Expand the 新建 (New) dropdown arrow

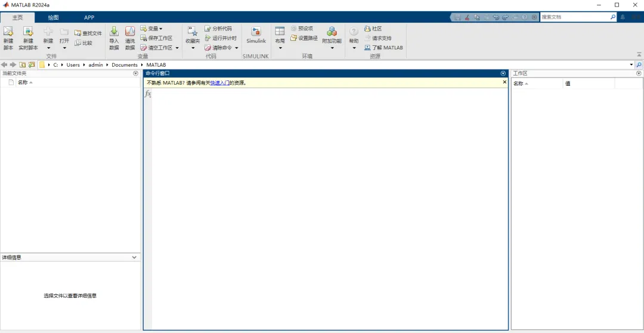48,48
